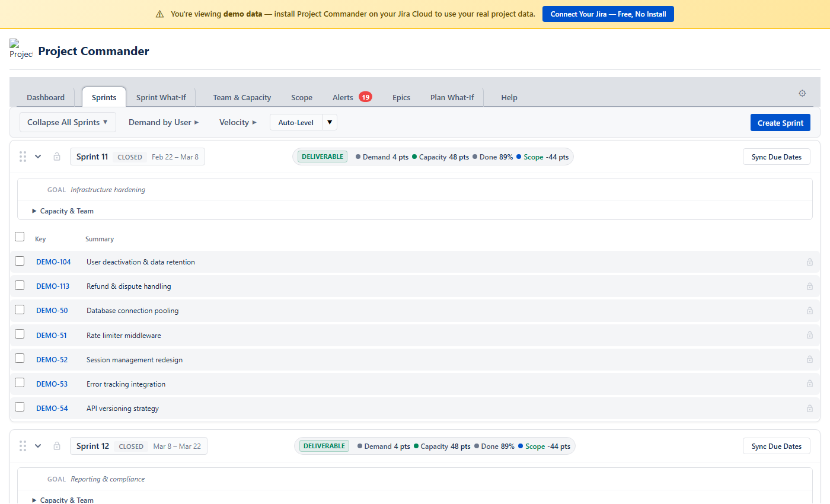Click the Alerts red badge showing 19
The image size is (830, 504).
coord(365,97)
